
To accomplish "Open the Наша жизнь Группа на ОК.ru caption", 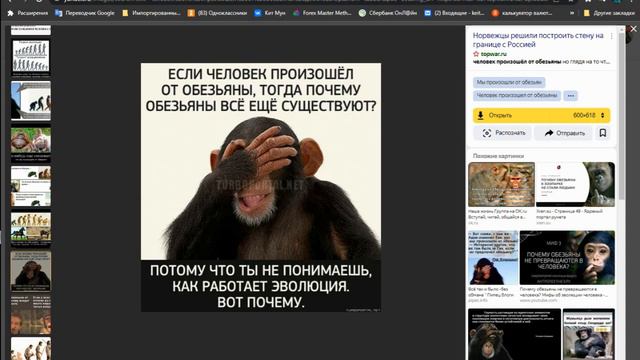I will (498, 214).
